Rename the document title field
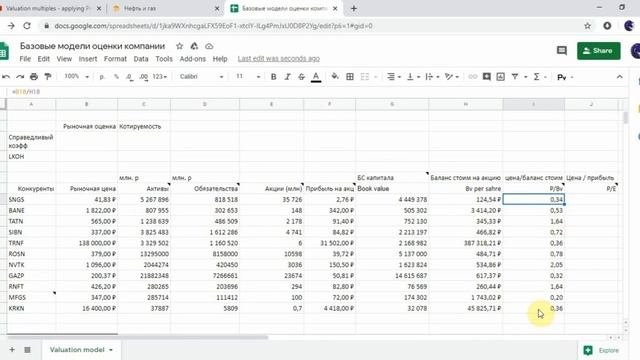Viewport: 640px width, 360px height. [x=93, y=46]
